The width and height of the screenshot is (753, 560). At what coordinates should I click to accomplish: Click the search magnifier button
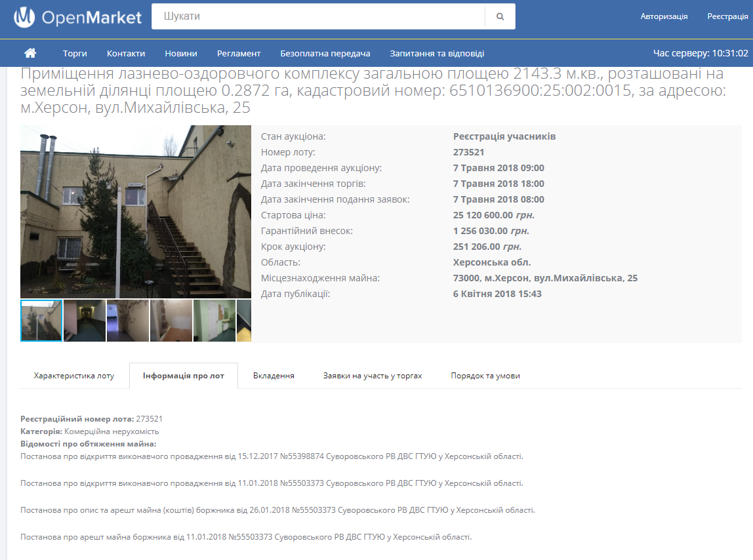(500, 16)
